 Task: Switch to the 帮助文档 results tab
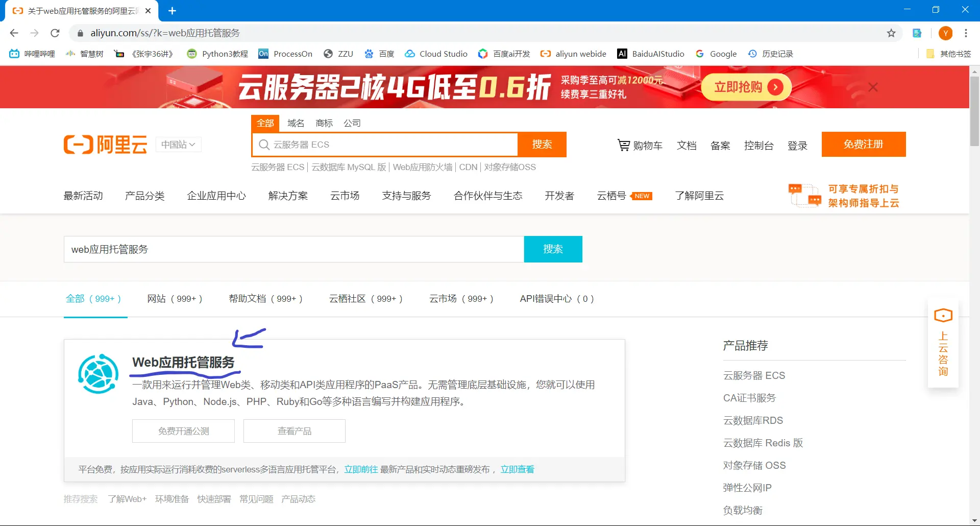click(265, 299)
